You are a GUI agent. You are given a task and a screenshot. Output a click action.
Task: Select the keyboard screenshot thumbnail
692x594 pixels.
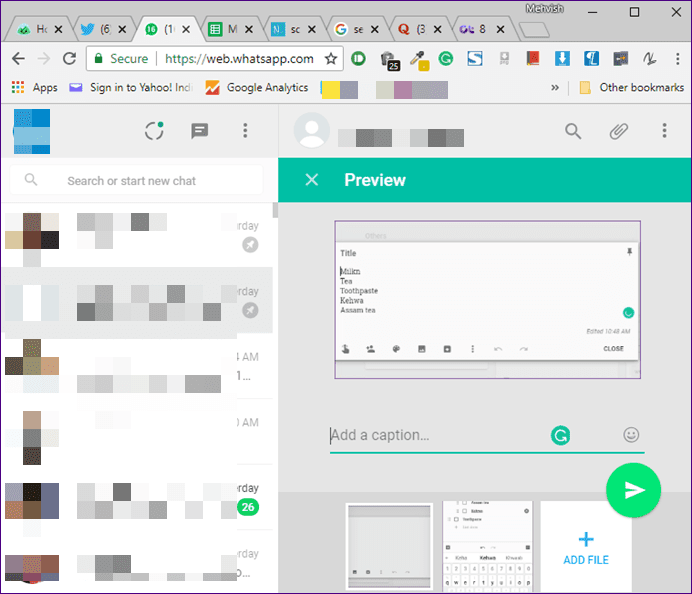tap(488, 546)
